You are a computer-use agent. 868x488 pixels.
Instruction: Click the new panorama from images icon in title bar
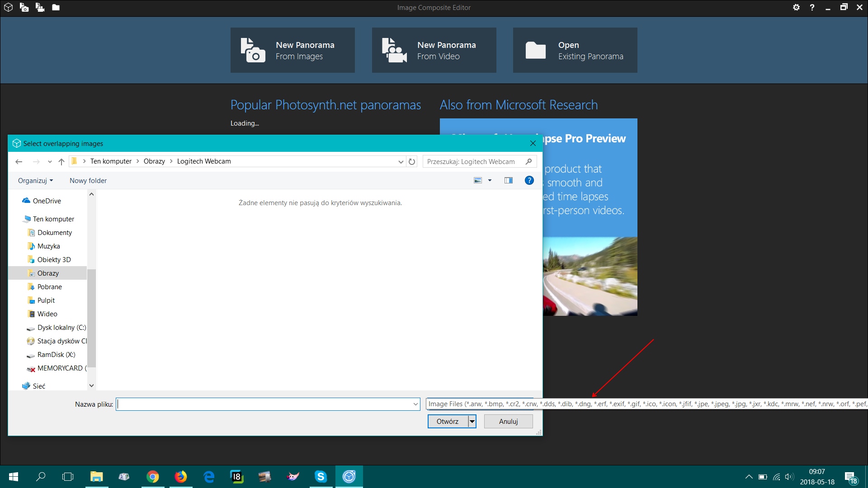(24, 8)
